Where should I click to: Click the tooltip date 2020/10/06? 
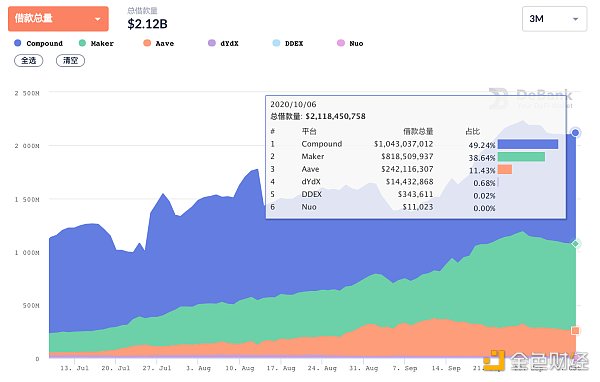[x=293, y=104]
